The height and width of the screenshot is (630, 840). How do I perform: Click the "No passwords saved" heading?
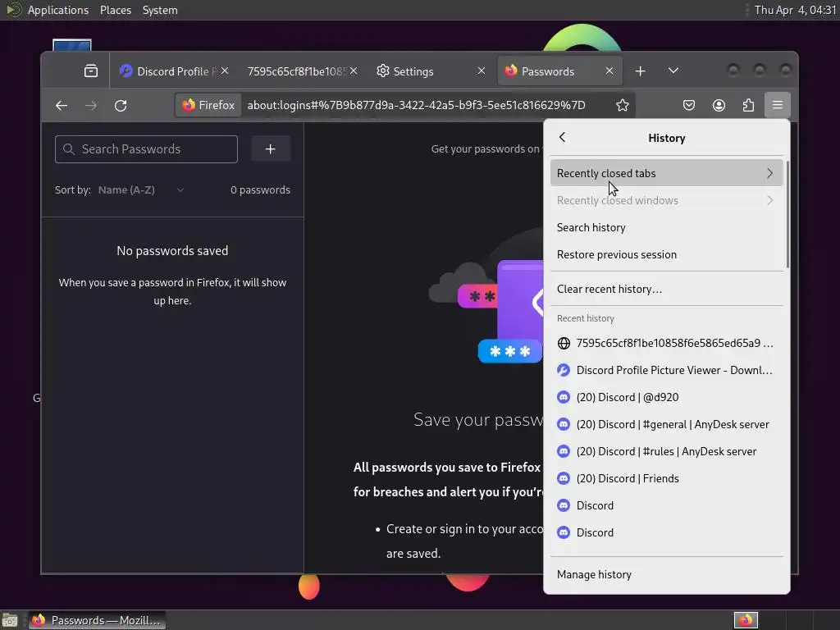[172, 251]
